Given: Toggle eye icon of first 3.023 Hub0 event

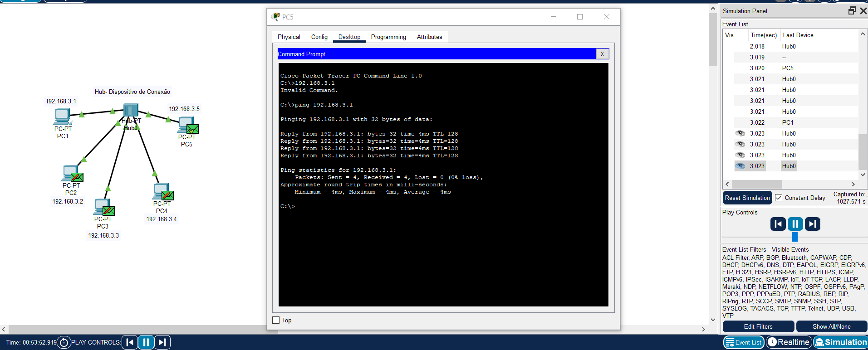Looking at the screenshot, I should (x=740, y=133).
